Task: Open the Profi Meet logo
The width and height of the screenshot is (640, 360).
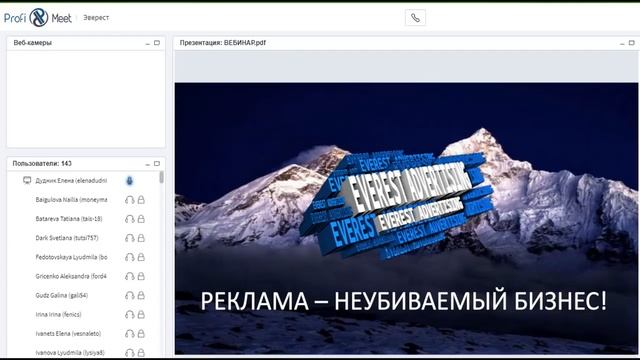Action: click(x=38, y=18)
